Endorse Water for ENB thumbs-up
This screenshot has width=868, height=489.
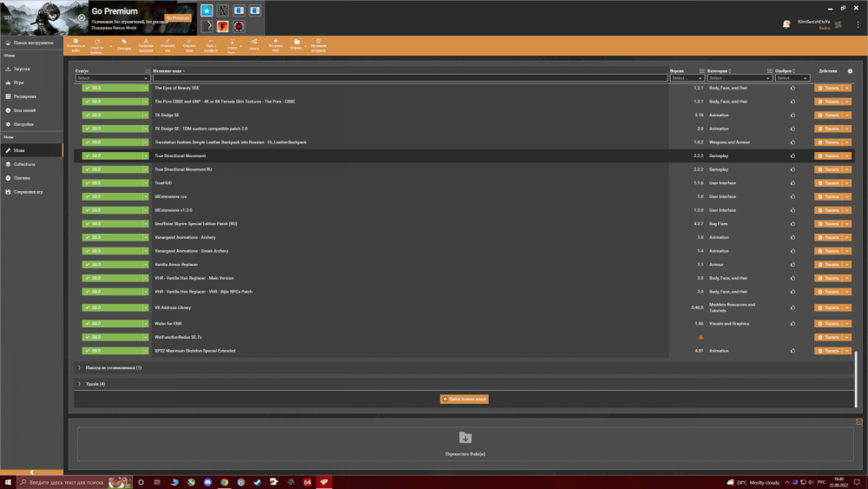(x=792, y=323)
